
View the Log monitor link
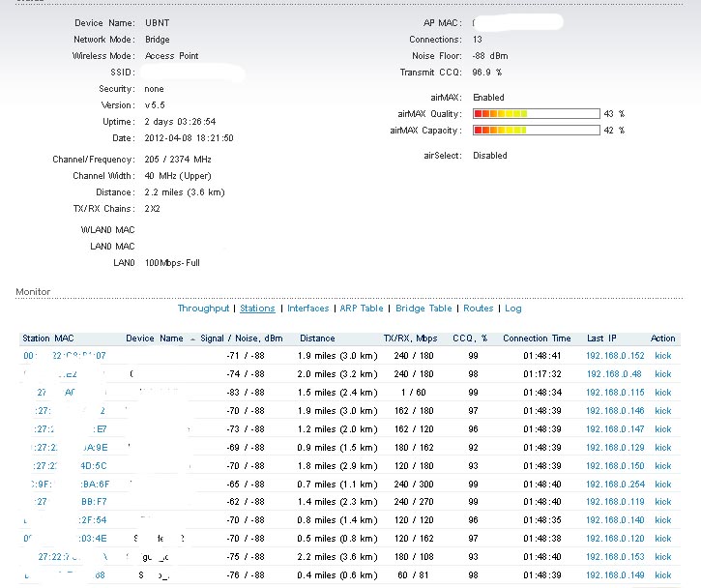tap(512, 309)
